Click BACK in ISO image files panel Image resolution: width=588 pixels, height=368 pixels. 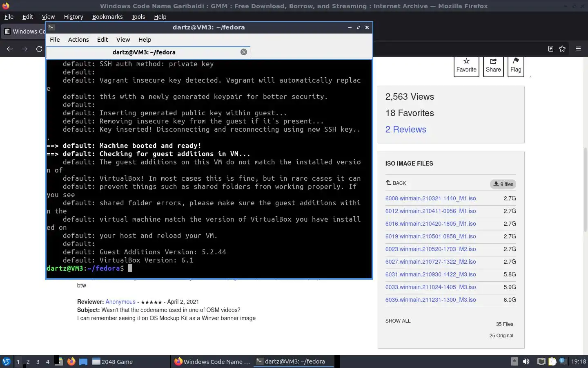(396, 183)
